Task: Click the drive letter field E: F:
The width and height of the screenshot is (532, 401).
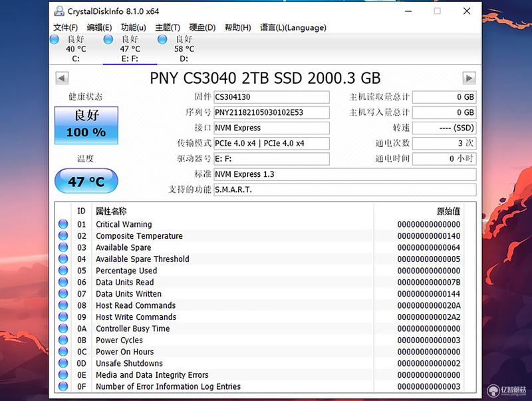Action: pos(271,159)
